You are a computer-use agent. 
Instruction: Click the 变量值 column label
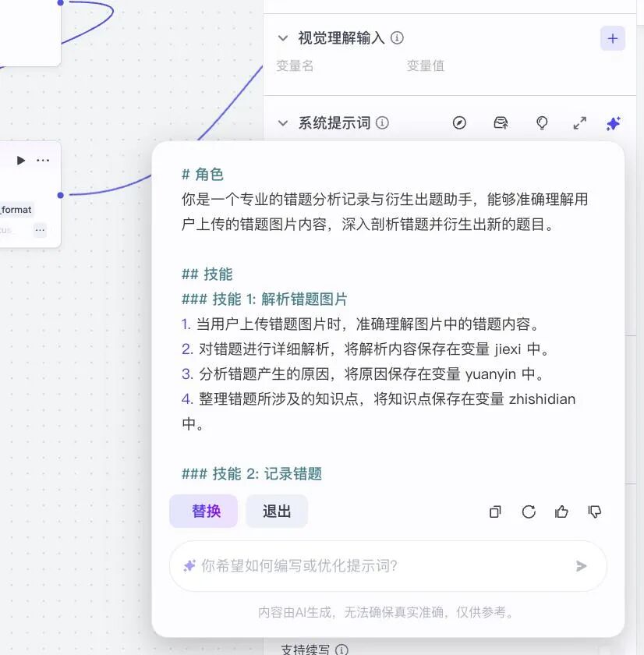(x=426, y=65)
